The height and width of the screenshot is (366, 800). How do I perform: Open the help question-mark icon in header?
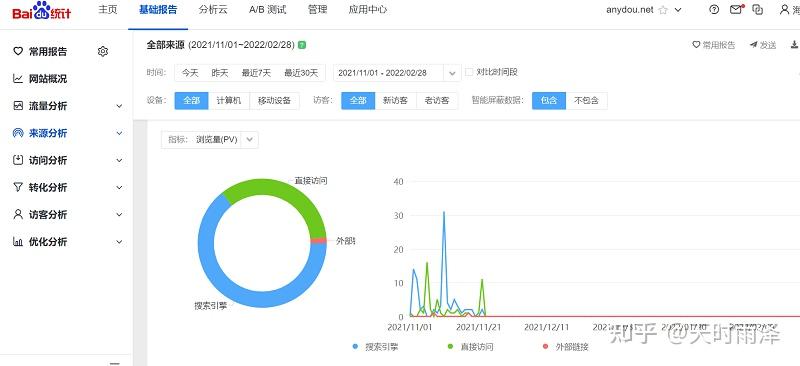[714, 10]
